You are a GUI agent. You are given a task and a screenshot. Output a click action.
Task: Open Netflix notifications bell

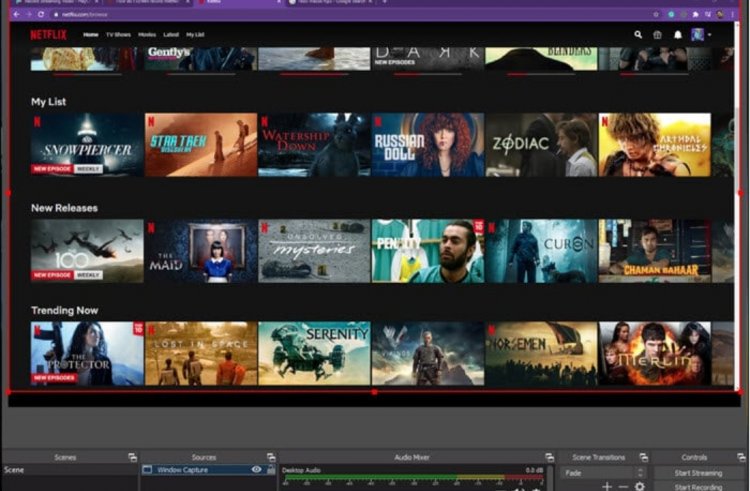pos(678,34)
